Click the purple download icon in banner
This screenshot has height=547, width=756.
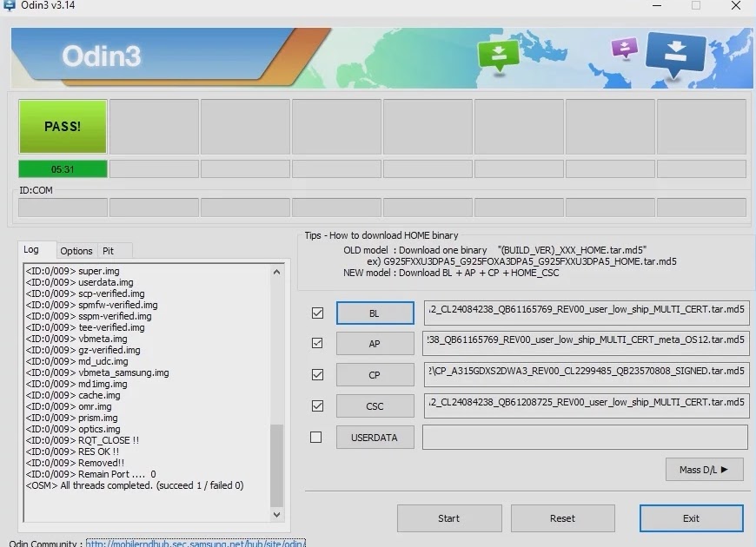pyautogui.click(x=624, y=47)
